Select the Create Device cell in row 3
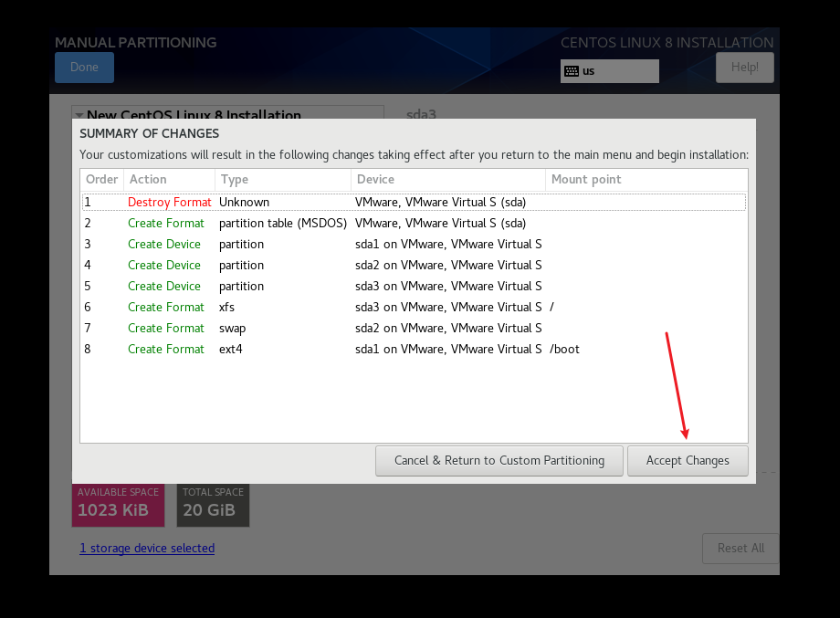Screen dimensions: 840x618 pyautogui.click(x=164, y=245)
